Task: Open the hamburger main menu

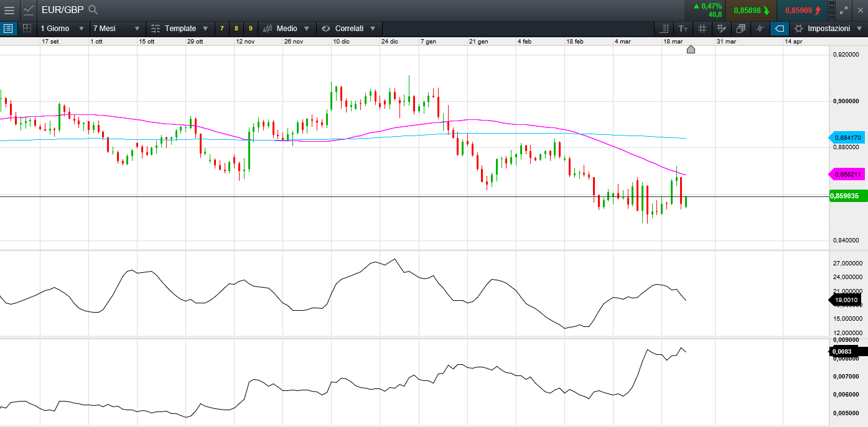Action: tap(9, 10)
